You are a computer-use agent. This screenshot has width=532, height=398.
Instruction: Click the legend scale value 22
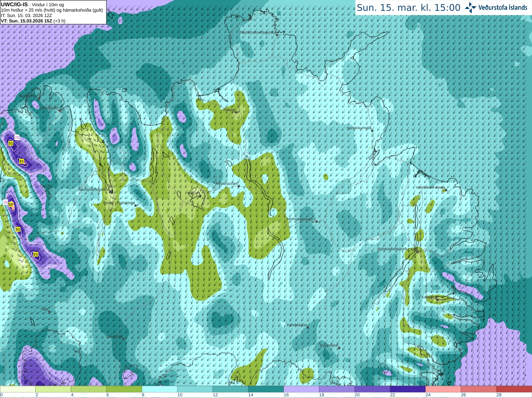393,395
